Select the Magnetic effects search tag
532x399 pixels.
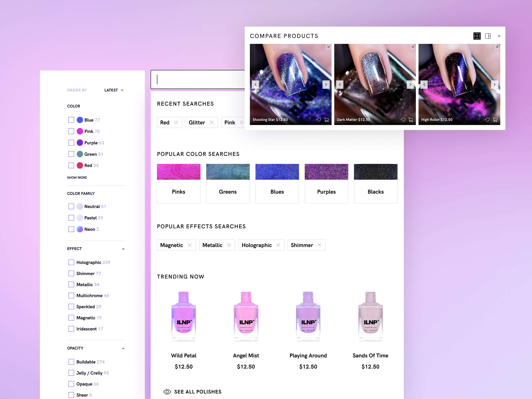tap(171, 245)
